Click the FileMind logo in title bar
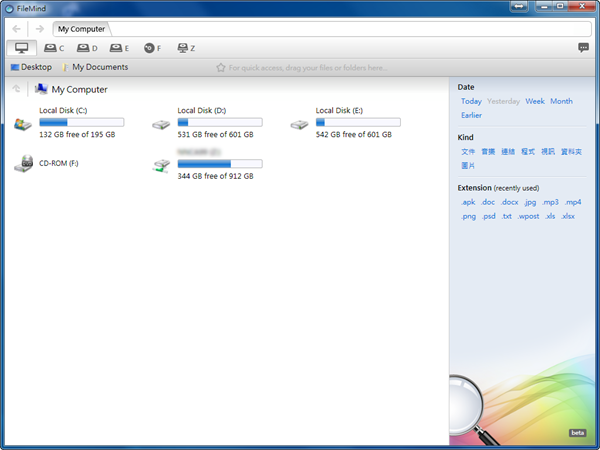 coord(9,8)
